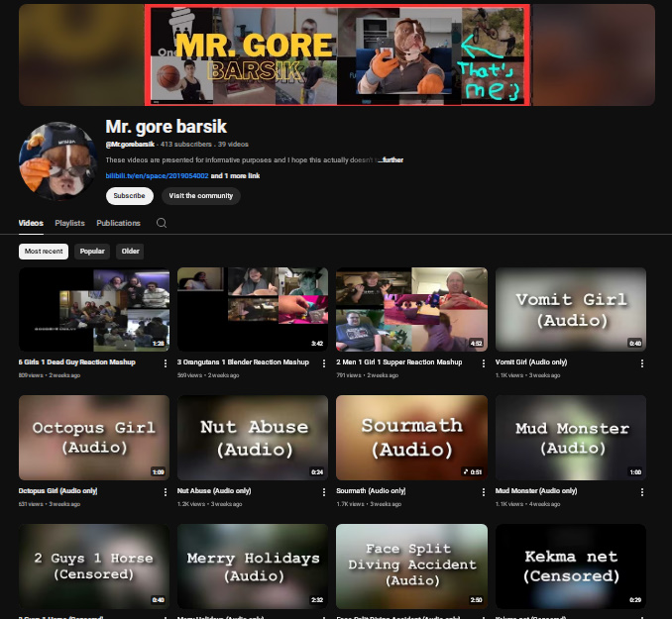672x619 pixels.
Task: Open options menu for Nut Abuse video
Action: (324, 491)
